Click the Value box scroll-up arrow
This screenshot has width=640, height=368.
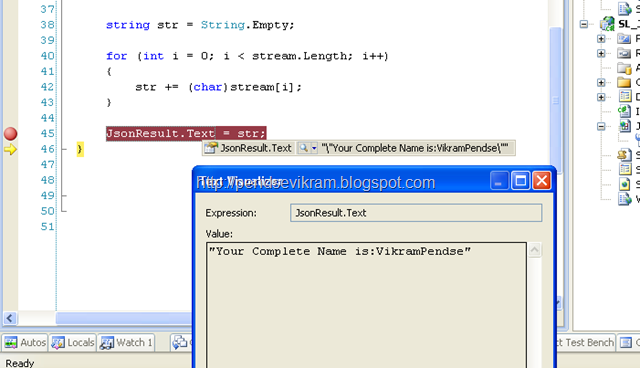coord(535,250)
